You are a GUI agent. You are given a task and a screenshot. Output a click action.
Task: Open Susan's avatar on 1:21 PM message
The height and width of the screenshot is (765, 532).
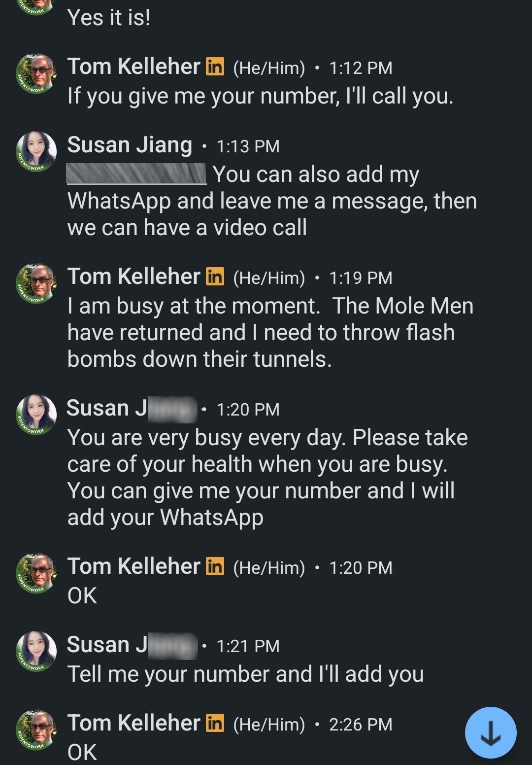pos(36,652)
